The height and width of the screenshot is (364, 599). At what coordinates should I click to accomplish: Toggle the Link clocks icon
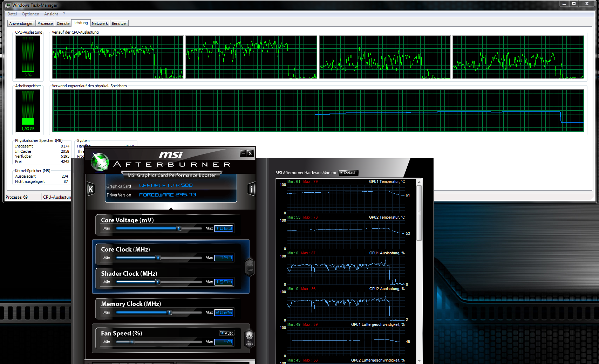click(250, 267)
